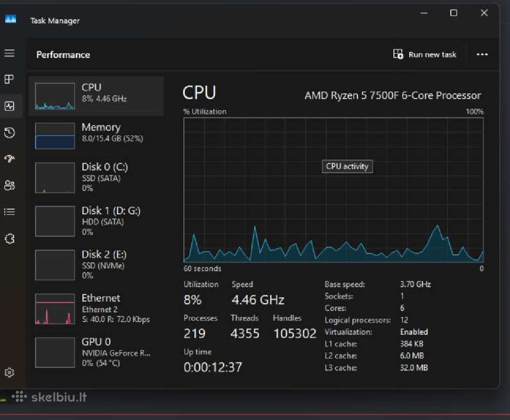Viewport: 510px width, 420px height.
Task: Maximize the Task Manager window
Action: [x=454, y=13]
